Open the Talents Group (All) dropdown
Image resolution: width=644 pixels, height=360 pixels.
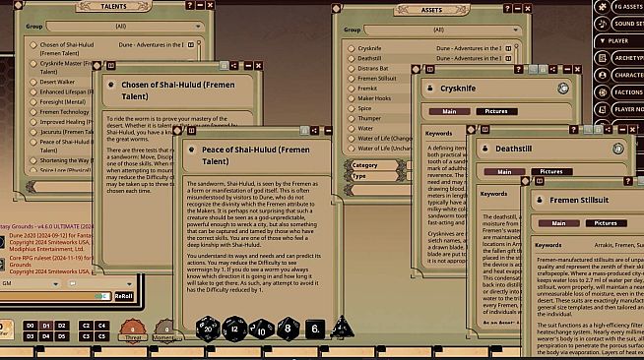coord(125,27)
